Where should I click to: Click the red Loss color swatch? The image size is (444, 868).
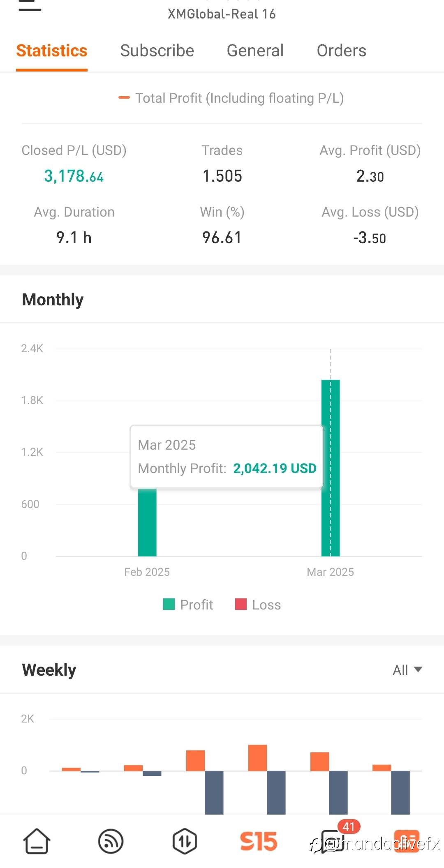[x=241, y=604]
